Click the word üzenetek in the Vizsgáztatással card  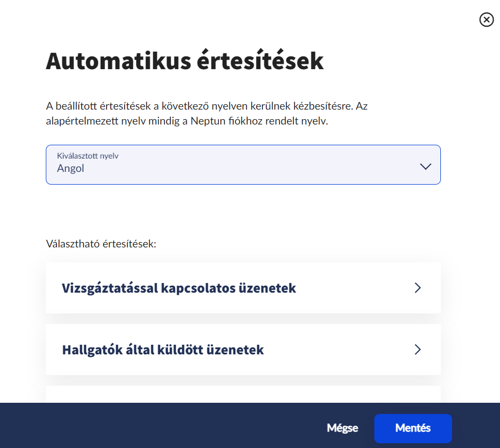click(269, 288)
